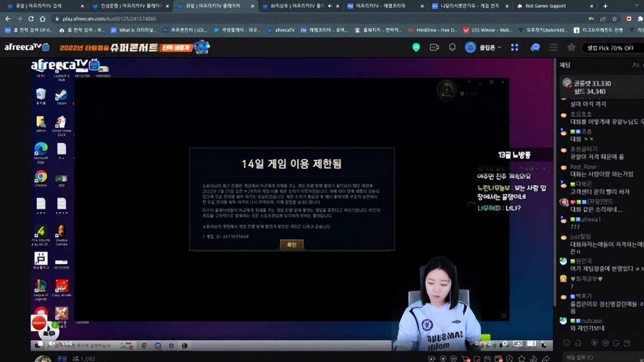
Task: Click the '???' chat message
Action: 575,227
